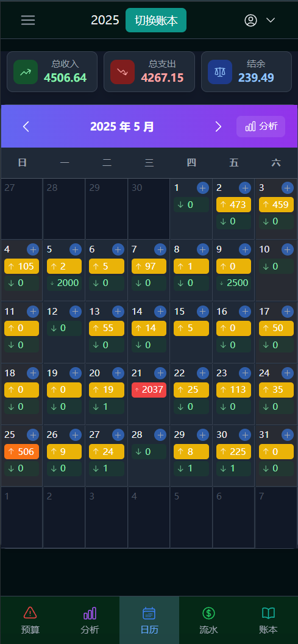The width and height of the screenshot is (298, 644).
Task: Add an entry on May 21
Action: (x=160, y=373)
